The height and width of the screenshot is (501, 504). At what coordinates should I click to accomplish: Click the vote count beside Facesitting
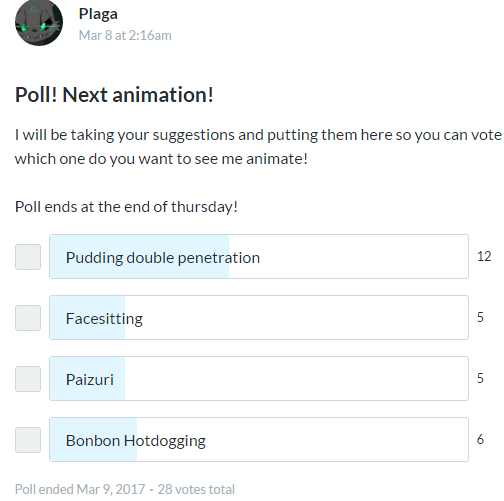point(480,317)
